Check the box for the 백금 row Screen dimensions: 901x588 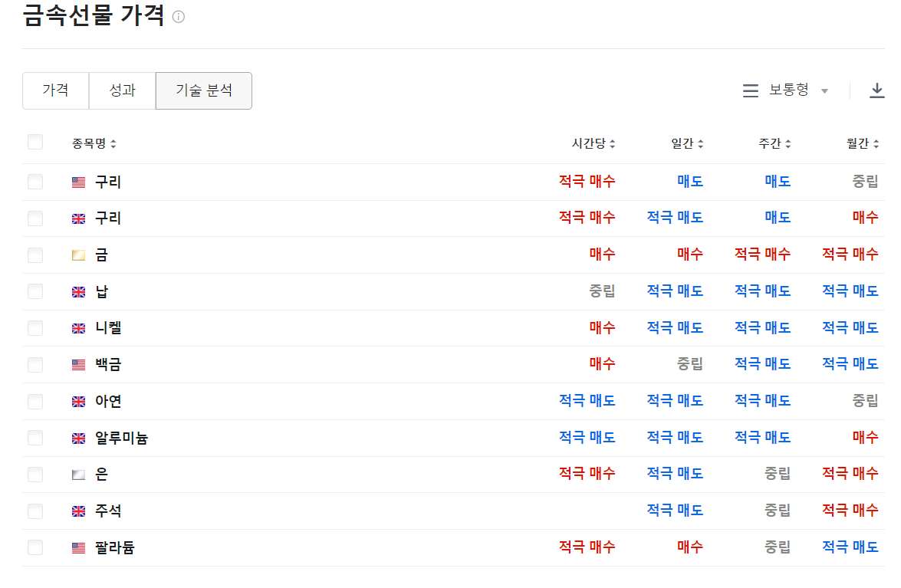pyautogui.click(x=35, y=365)
